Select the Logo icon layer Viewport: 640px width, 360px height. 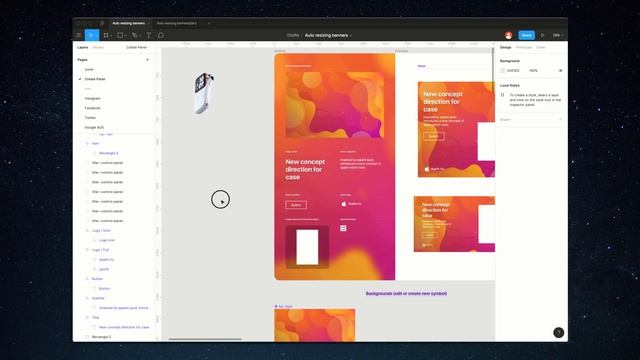coord(107,240)
